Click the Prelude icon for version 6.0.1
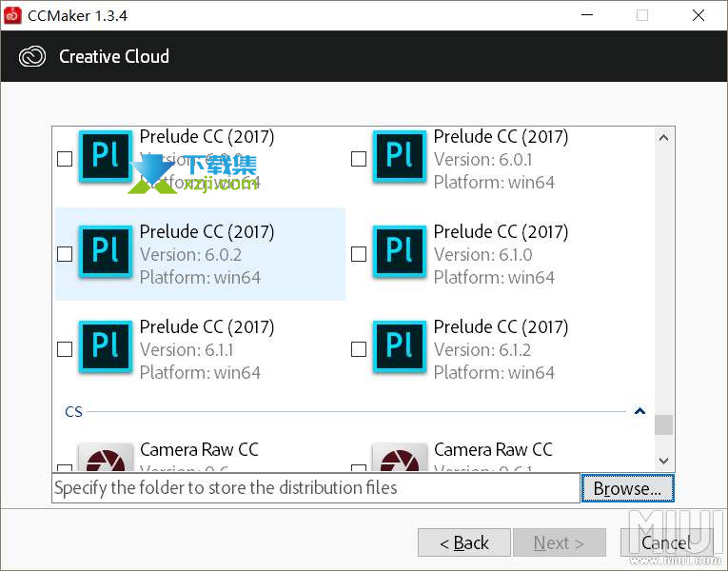This screenshot has width=728, height=571. coord(400,156)
